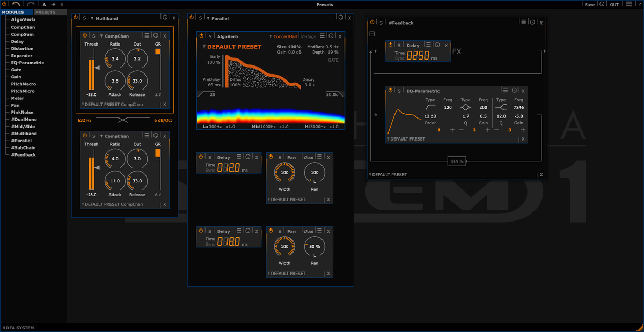Enable Sync on the Feedback Delay
644x332 pixels.
pos(400,58)
